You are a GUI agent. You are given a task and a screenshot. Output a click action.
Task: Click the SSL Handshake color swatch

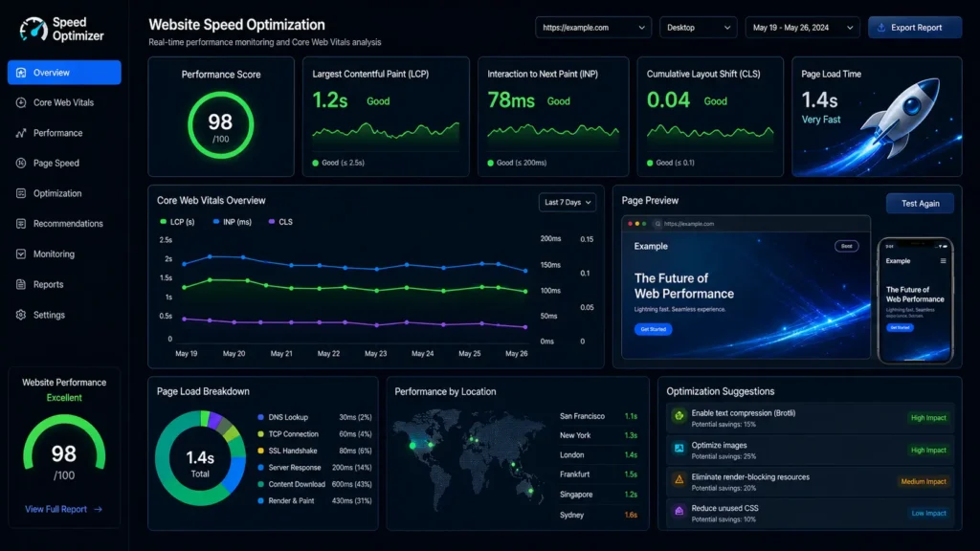pos(260,451)
